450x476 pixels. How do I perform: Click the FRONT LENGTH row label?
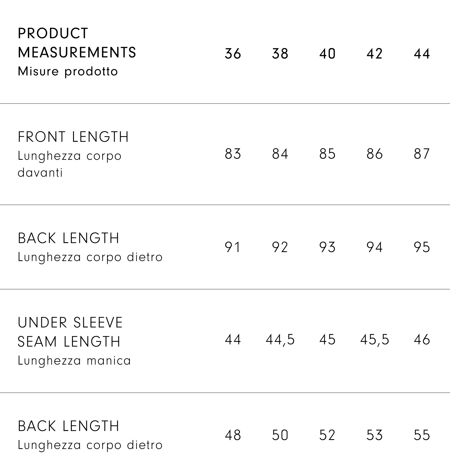(73, 137)
